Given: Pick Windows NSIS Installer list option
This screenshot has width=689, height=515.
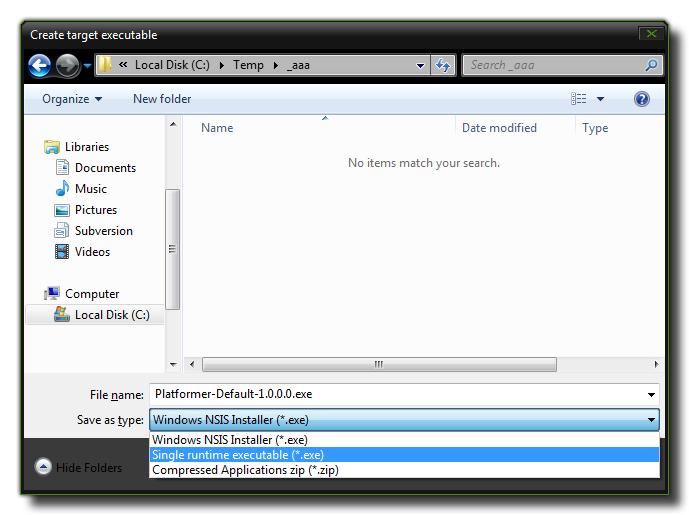Looking at the screenshot, I should coord(230,440).
